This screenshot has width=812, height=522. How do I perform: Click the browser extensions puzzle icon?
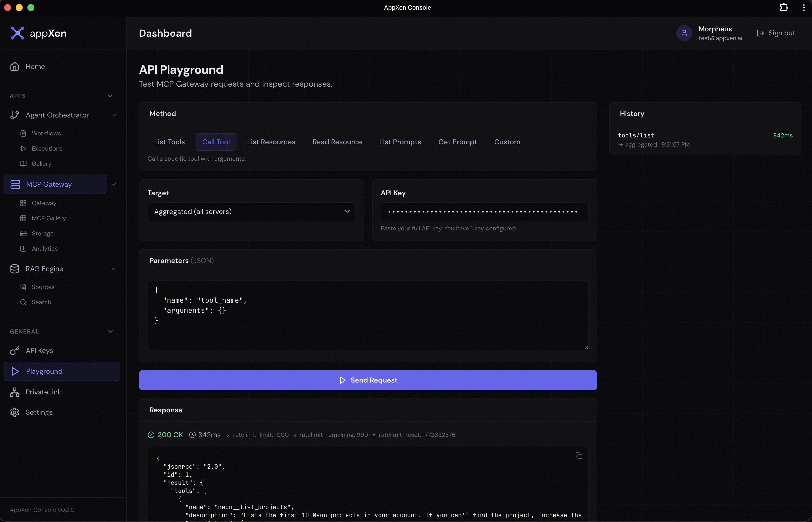click(784, 8)
